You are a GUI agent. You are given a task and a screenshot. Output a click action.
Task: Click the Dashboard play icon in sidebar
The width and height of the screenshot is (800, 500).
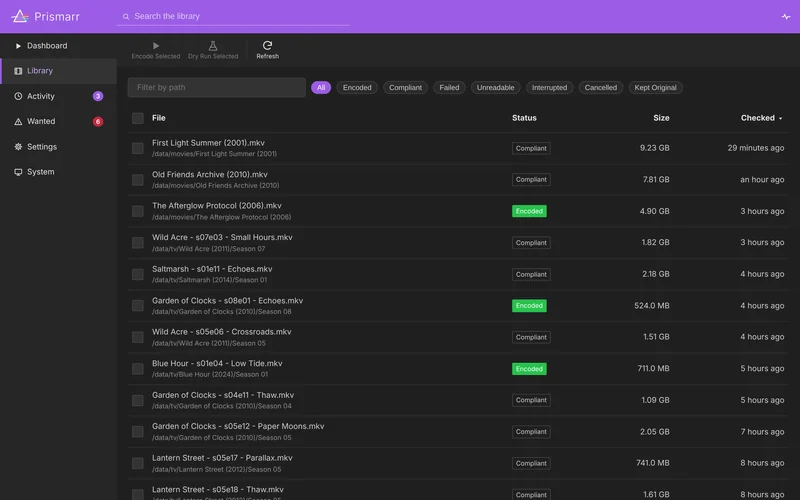(x=18, y=46)
